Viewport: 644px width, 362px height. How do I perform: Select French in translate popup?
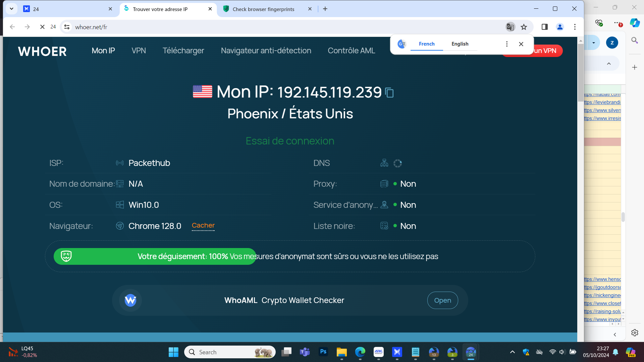pos(427,44)
